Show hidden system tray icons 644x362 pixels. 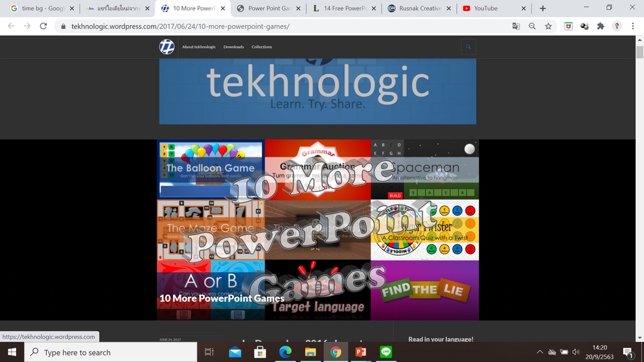540,352
